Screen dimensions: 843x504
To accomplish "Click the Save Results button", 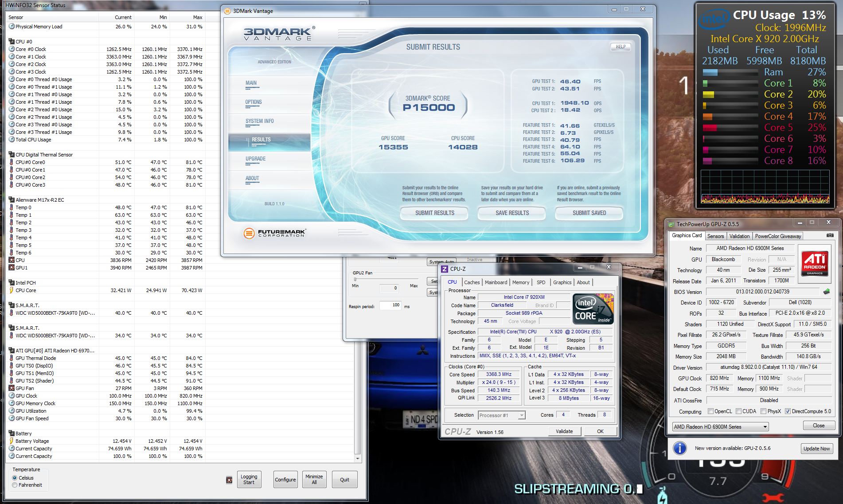I will (x=512, y=213).
